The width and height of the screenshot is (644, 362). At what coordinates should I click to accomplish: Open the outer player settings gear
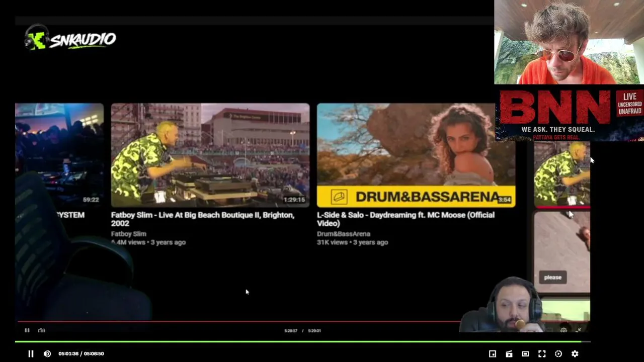[575, 353]
